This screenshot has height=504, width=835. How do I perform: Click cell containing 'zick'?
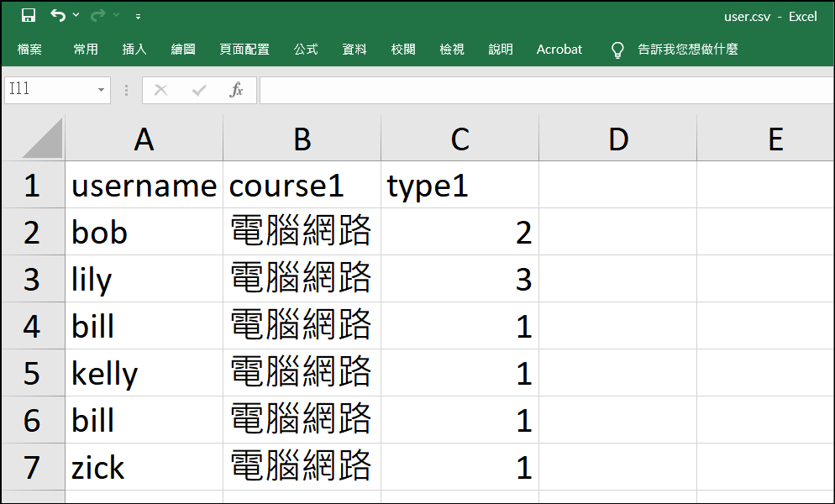[x=144, y=467]
